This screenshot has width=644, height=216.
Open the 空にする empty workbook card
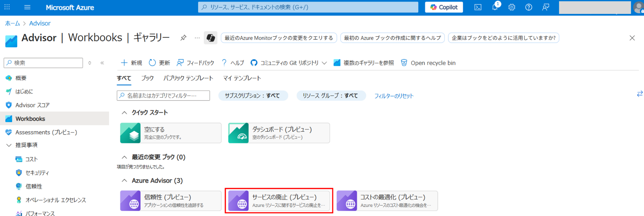tap(171, 133)
